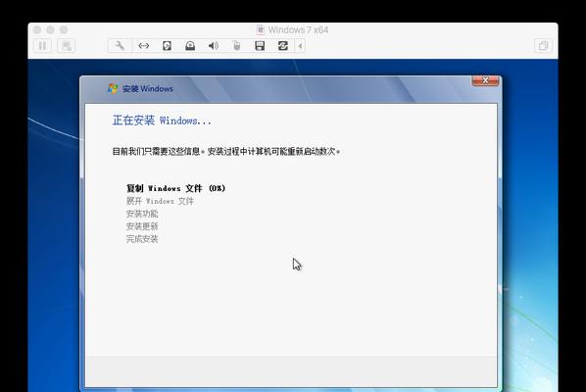Open the snapshot icon next to pause
Viewport: 586px width, 392px height.
tap(67, 46)
